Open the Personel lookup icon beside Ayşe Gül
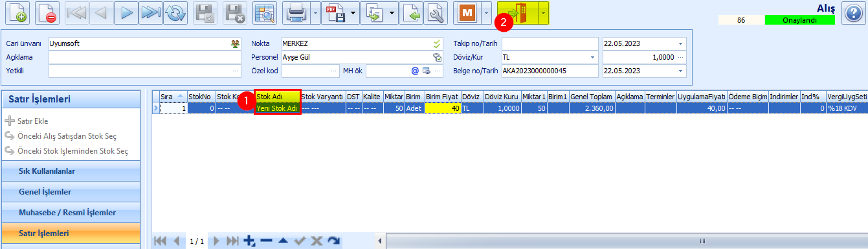Image resolution: width=868 pixels, height=249 pixels. tap(437, 57)
